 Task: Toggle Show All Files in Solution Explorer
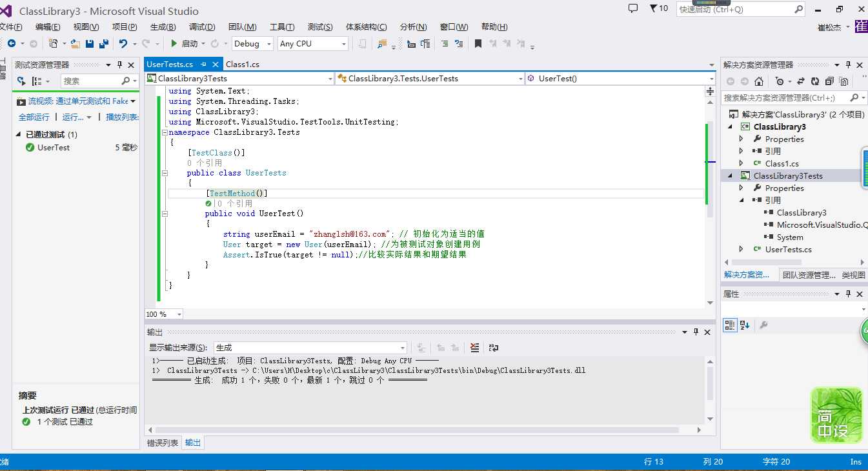click(843, 81)
